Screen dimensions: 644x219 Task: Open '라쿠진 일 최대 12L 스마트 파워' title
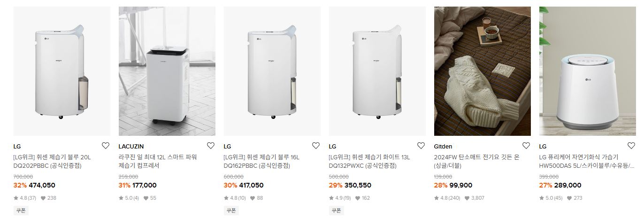pyautogui.click(x=158, y=157)
